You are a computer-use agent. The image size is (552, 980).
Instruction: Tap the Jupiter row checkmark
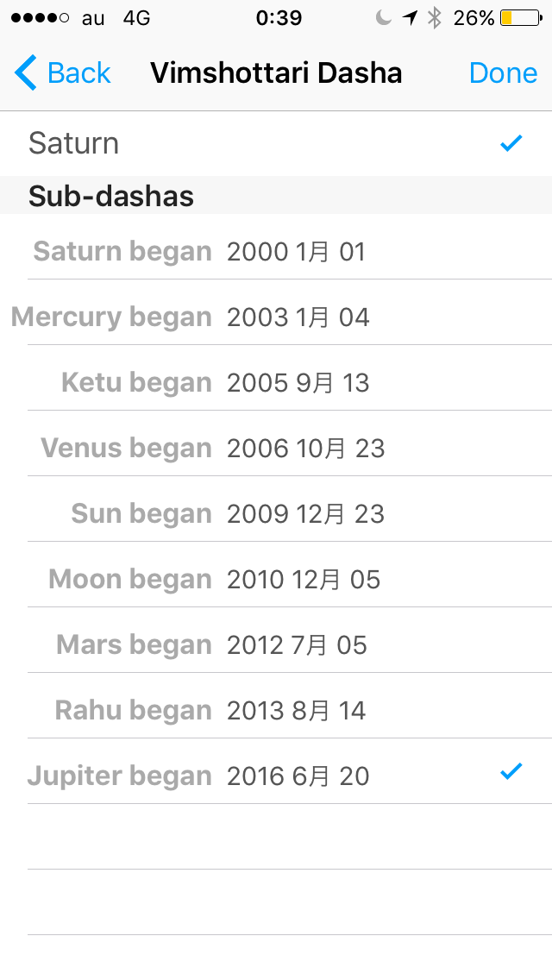(511, 772)
